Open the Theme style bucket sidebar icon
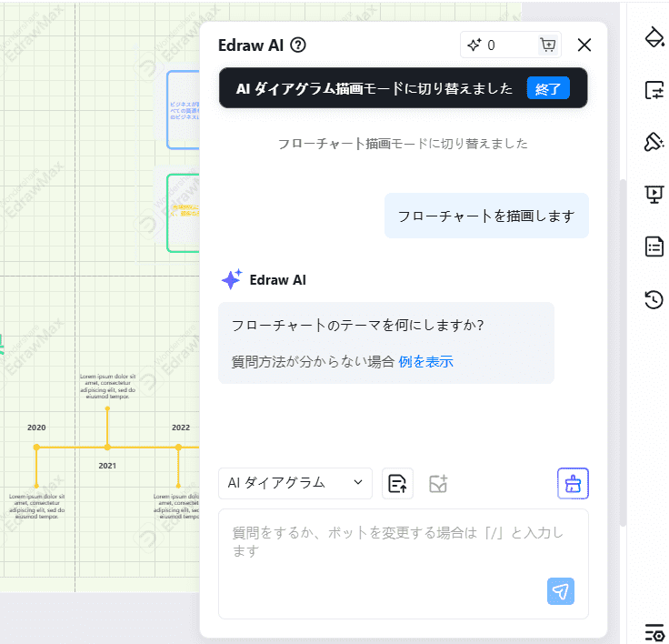Viewport: 669px width, 644px height. pyautogui.click(x=654, y=142)
